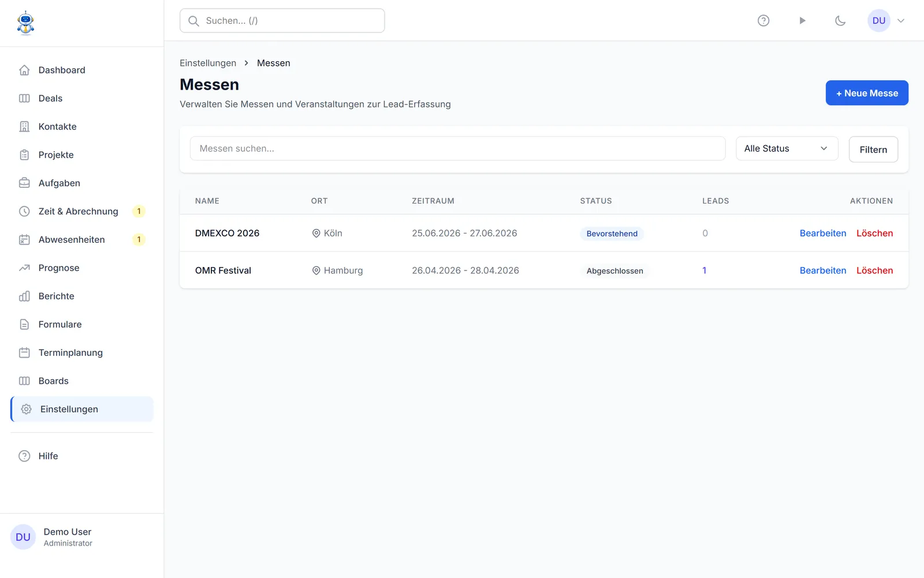The image size is (924, 578).
Task: Click the DU avatar in top bar
Action: 879,21
